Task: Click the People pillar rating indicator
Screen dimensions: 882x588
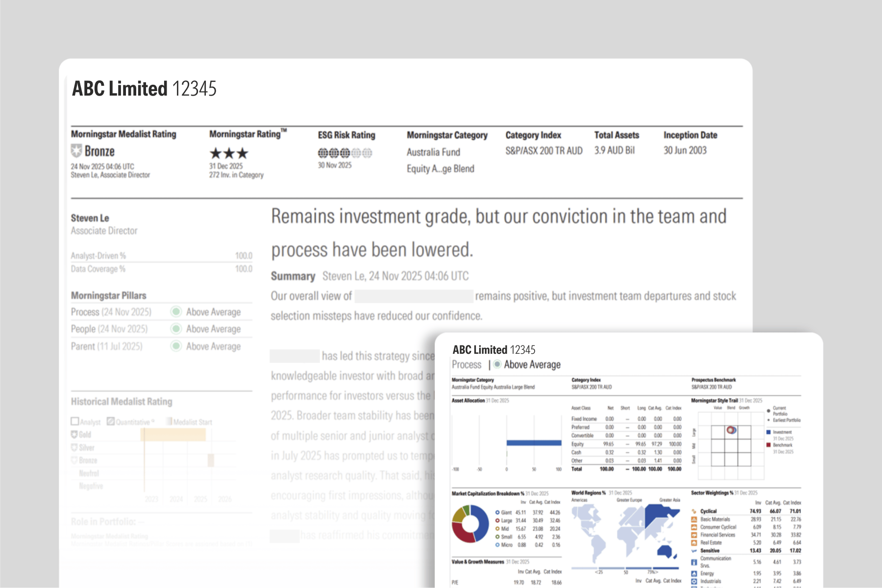Action: click(x=176, y=329)
